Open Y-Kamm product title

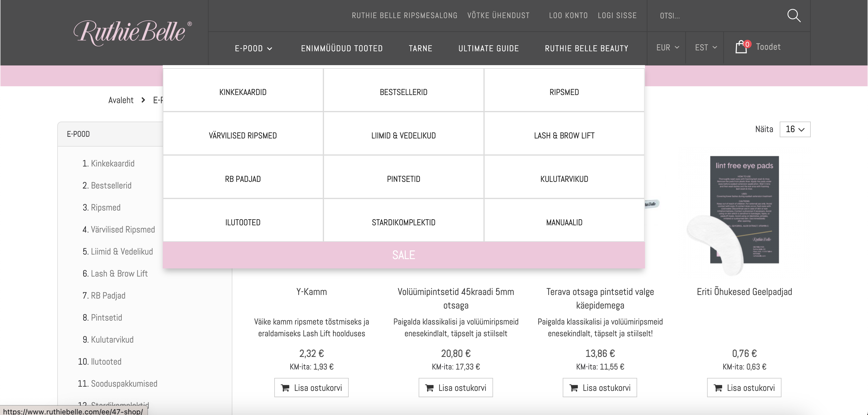(311, 292)
